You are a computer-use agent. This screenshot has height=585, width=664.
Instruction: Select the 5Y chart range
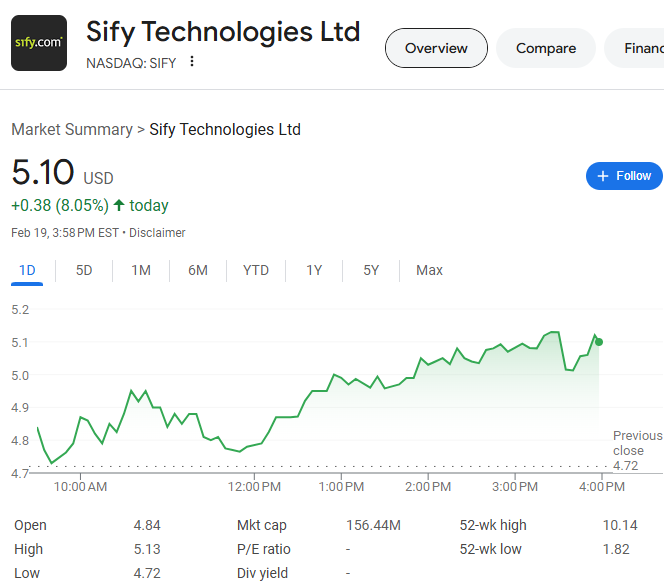(x=371, y=270)
